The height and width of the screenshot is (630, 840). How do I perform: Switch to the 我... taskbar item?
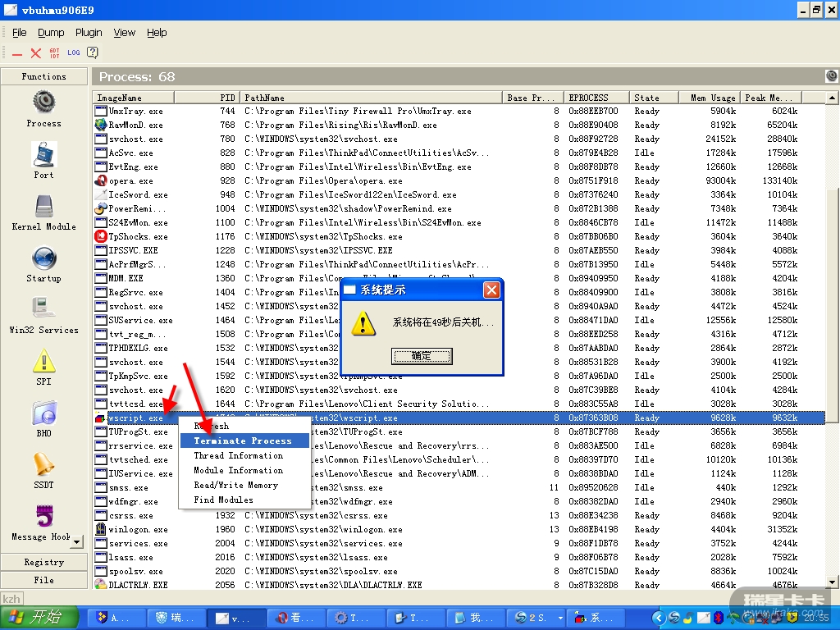click(x=476, y=618)
